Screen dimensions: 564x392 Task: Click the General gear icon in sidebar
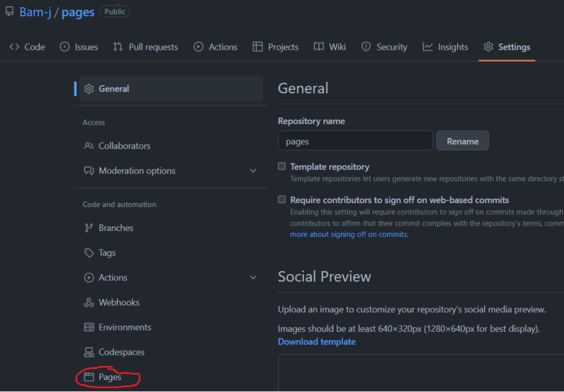[x=89, y=89]
